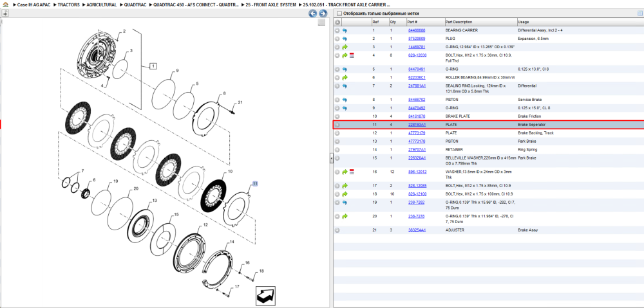Open TRACTORS breadcrumb level
Viewport: 644px width, 308px height.
pos(68,5)
